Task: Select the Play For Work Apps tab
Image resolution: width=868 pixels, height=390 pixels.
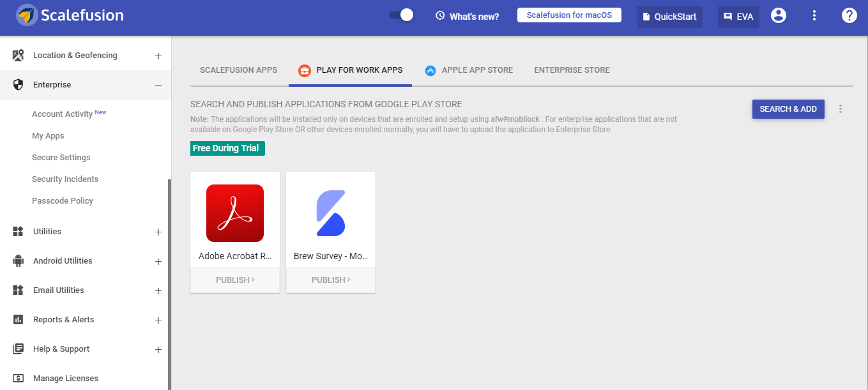Action: tap(350, 70)
